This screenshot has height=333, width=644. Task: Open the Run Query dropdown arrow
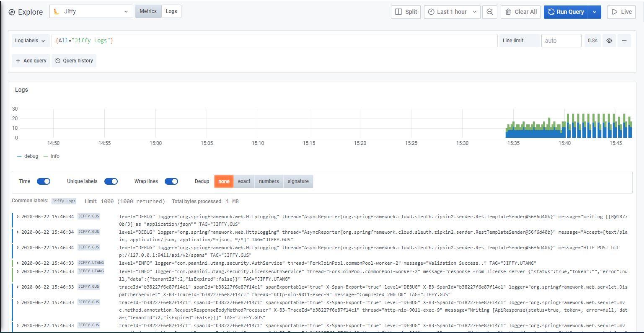[594, 12]
